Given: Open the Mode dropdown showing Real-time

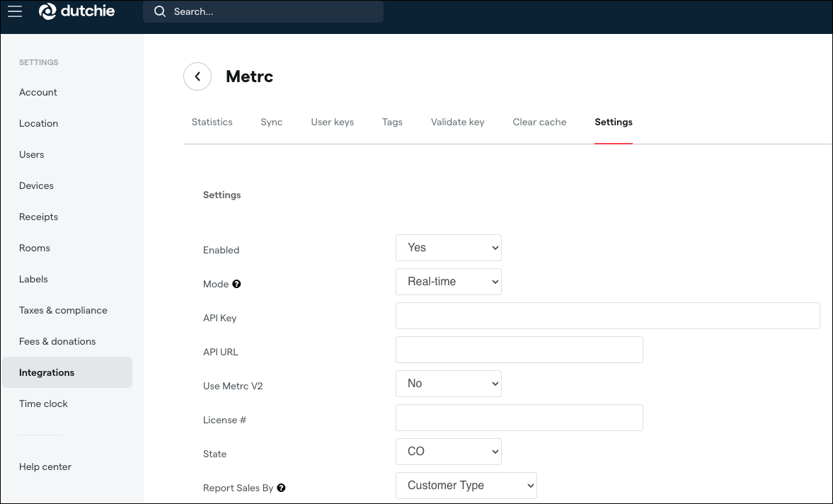Looking at the screenshot, I should 448,282.
